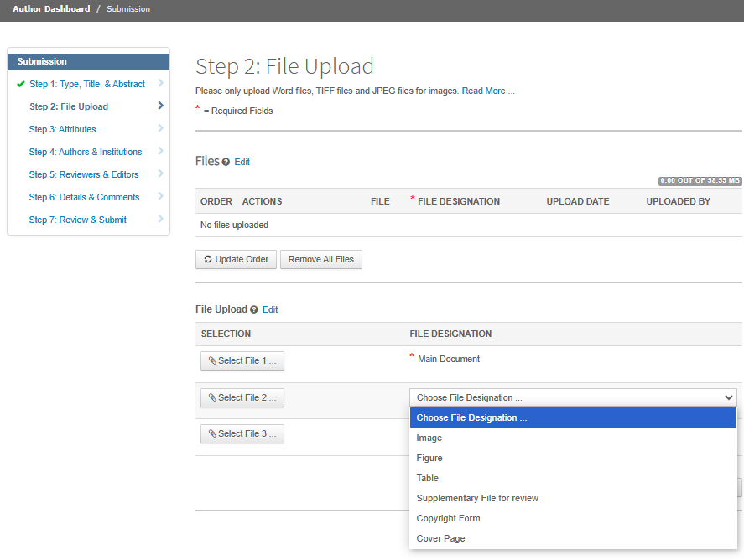Click the SELECTION column header

tap(226, 334)
